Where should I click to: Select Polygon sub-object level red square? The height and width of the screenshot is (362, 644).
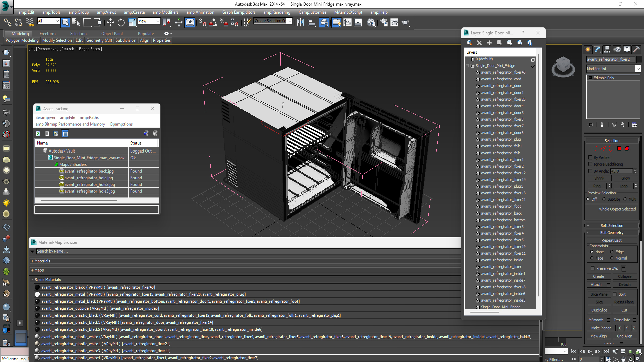pyautogui.click(x=619, y=149)
